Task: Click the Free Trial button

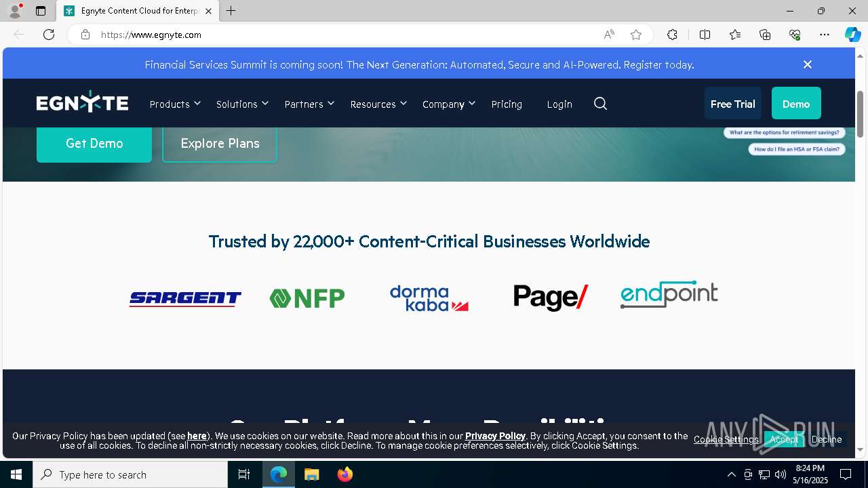Action: click(x=732, y=104)
